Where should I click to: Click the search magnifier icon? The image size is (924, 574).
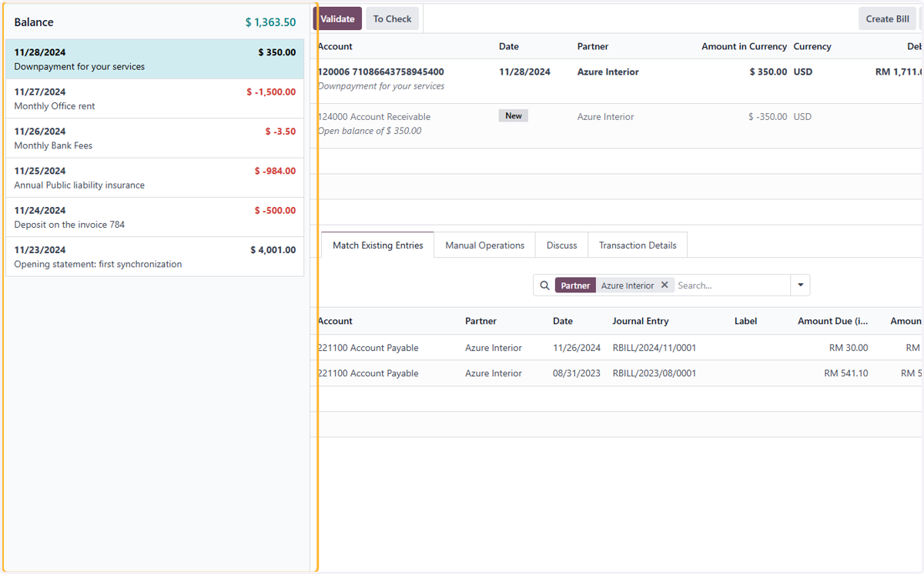tap(544, 285)
